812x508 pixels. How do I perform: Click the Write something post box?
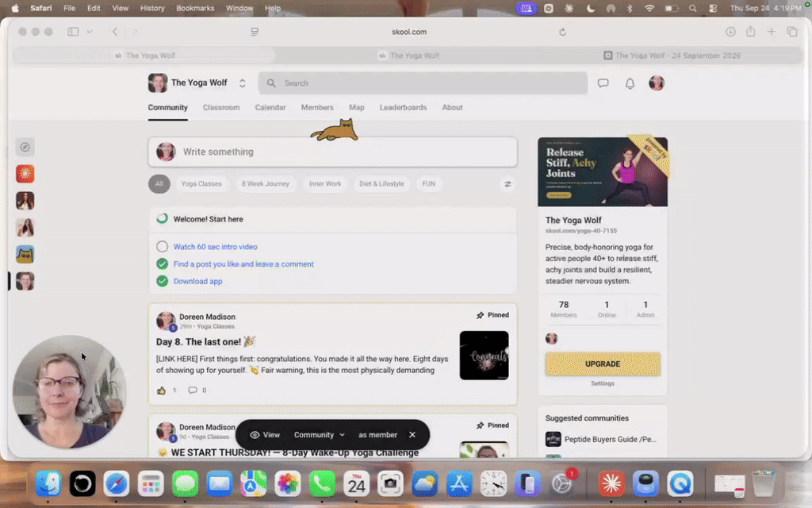point(332,152)
